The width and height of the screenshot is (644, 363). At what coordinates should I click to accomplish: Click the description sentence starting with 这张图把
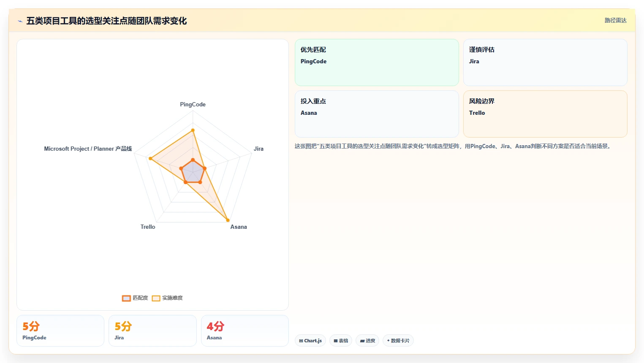[x=453, y=146]
